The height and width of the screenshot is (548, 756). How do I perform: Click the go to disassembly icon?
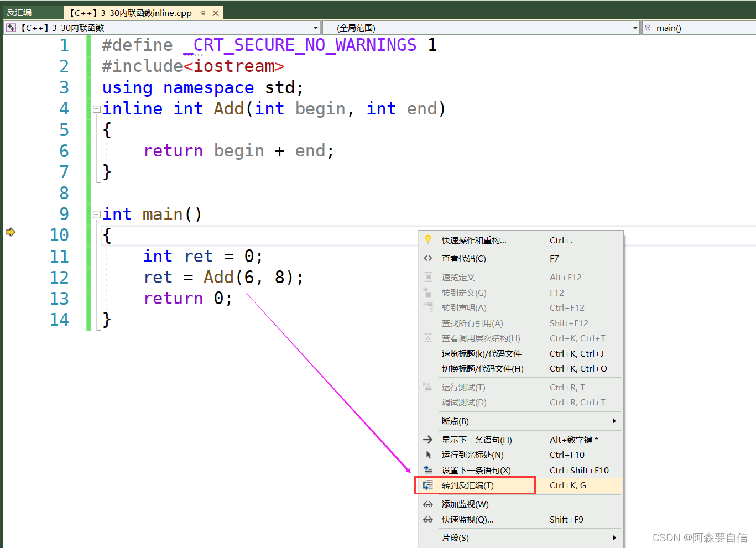(428, 485)
